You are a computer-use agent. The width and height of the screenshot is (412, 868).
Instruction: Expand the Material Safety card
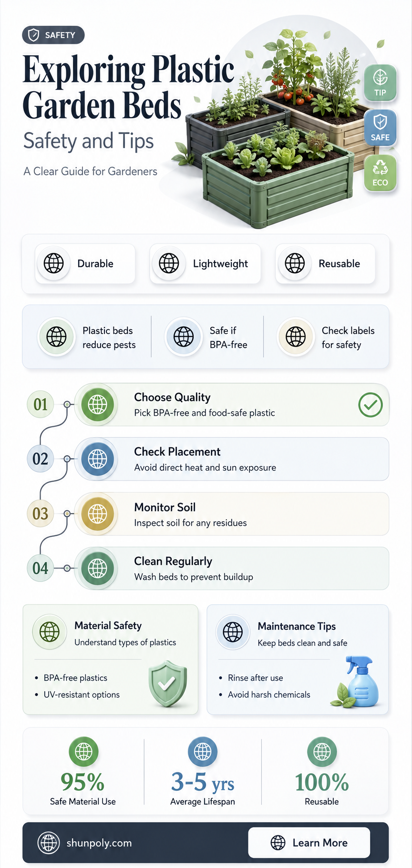(x=110, y=660)
